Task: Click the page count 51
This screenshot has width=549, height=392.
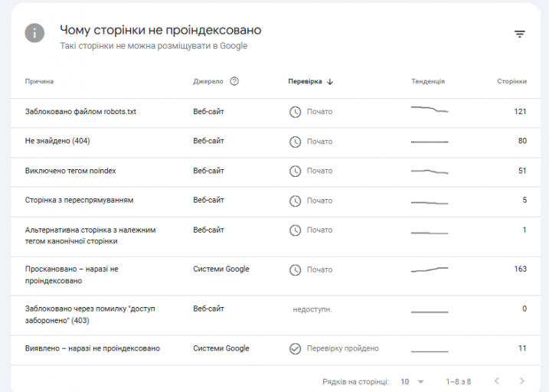Action: tap(522, 171)
